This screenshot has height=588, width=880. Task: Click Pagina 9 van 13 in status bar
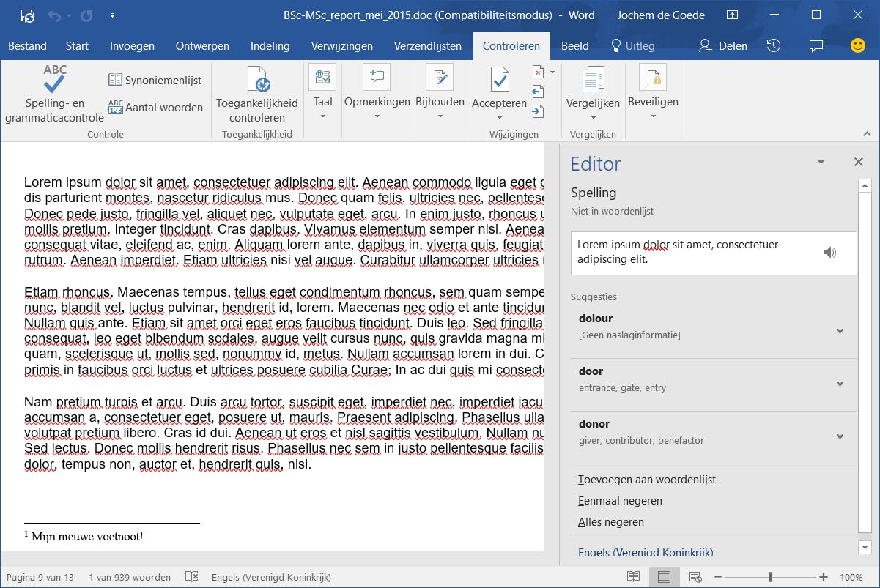click(40, 577)
